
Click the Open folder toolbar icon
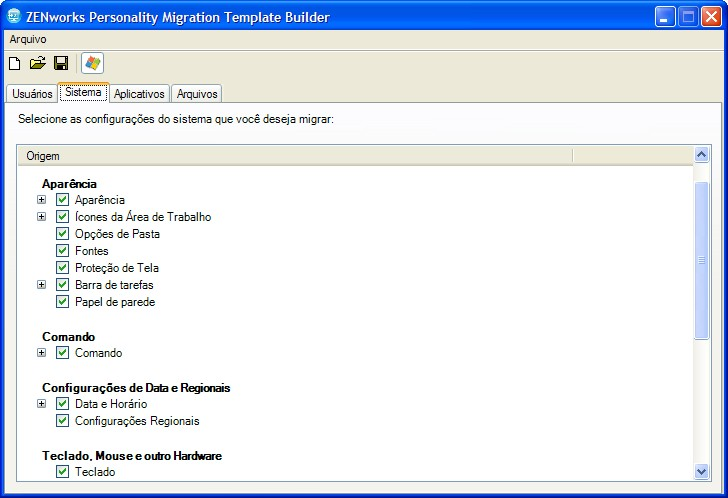[x=38, y=63]
